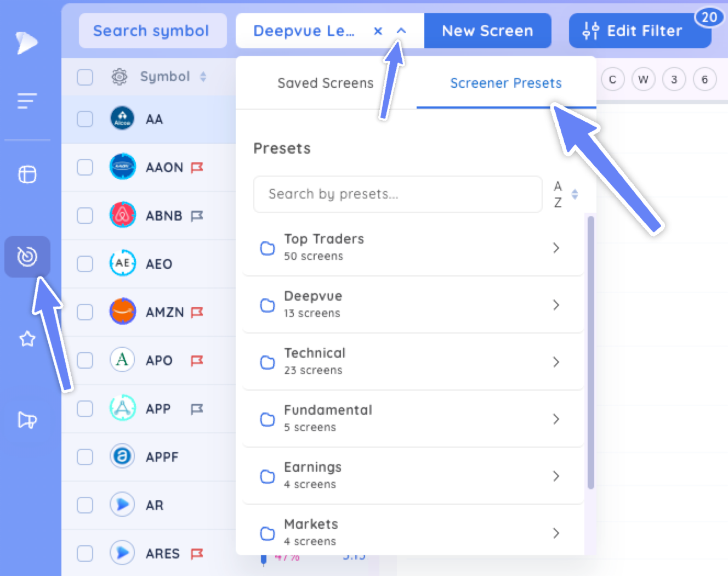Click the Search symbol button
The image size is (728, 576).
[152, 31]
